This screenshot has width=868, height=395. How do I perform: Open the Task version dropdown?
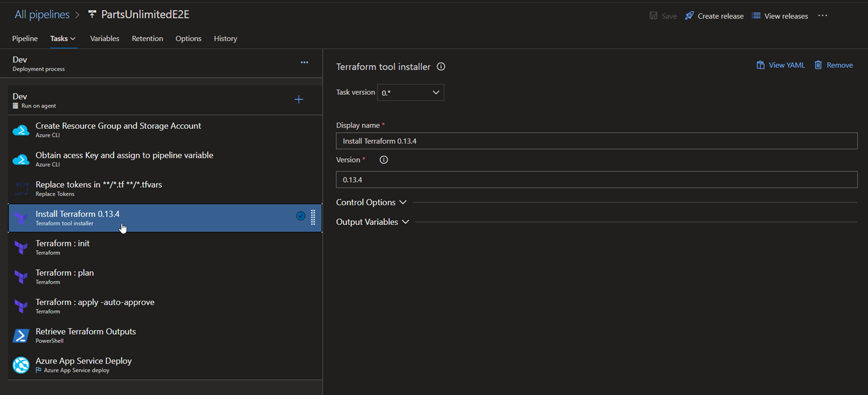pos(410,92)
